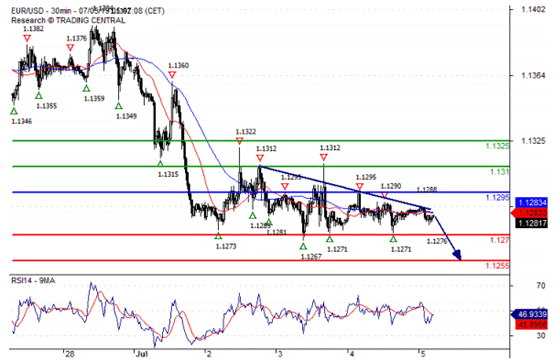Click the red left-pointing price tag 1.12833
This screenshot has width=554, height=361.
click(530, 213)
